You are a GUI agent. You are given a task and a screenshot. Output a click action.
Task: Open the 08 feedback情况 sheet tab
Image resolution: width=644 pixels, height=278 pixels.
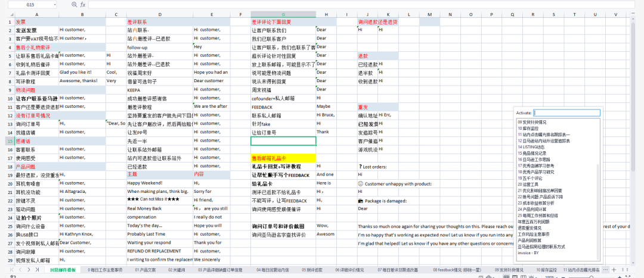click(457, 270)
